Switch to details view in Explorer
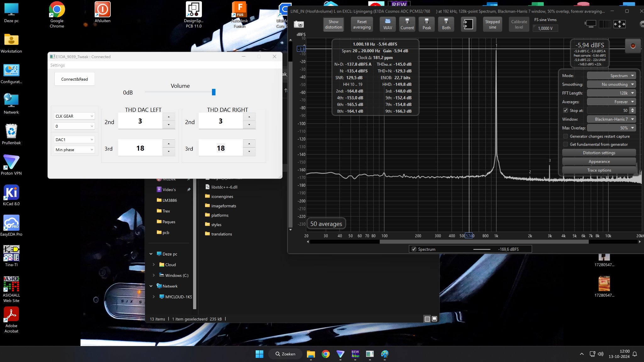The image size is (644, 362). click(427, 319)
